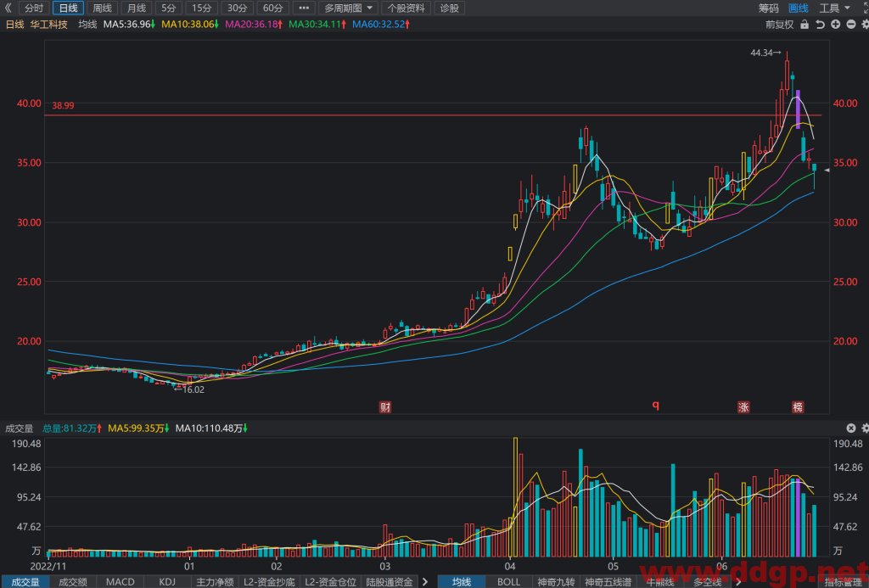Select the 主力净额 indicator tab

coord(215,582)
